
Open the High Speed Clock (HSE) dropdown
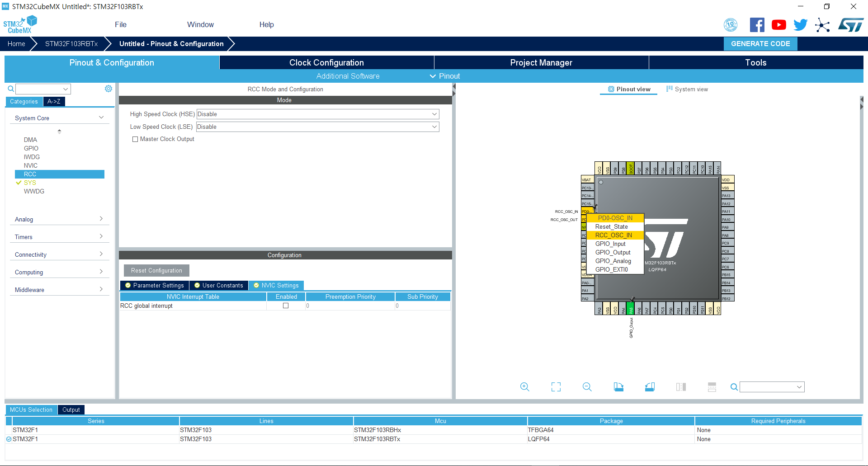pos(318,114)
